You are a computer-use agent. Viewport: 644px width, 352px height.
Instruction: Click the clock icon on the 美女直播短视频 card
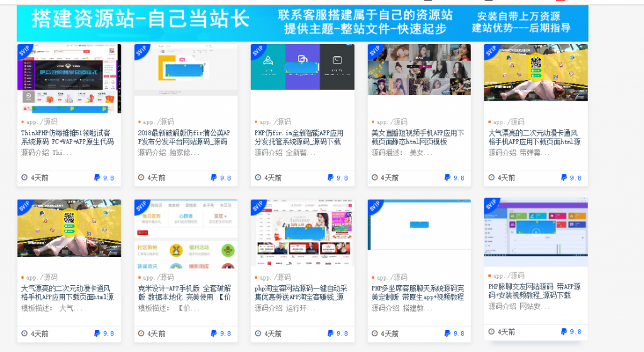coord(375,177)
